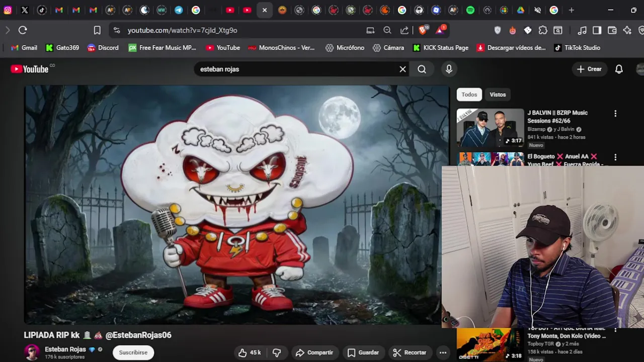644x362 pixels.
Task: Click the Compartir button
Action: pyautogui.click(x=314, y=352)
